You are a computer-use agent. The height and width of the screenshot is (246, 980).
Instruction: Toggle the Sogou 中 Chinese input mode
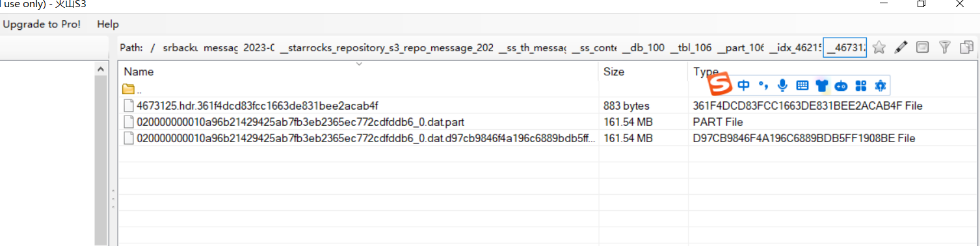click(744, 85)
